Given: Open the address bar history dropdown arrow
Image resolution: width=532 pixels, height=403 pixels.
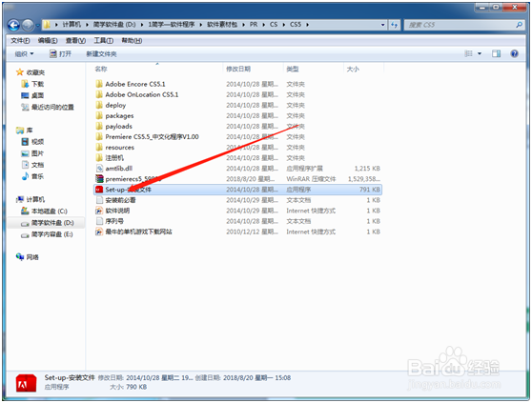Looking at the screenshot, I should click(382, 25).
